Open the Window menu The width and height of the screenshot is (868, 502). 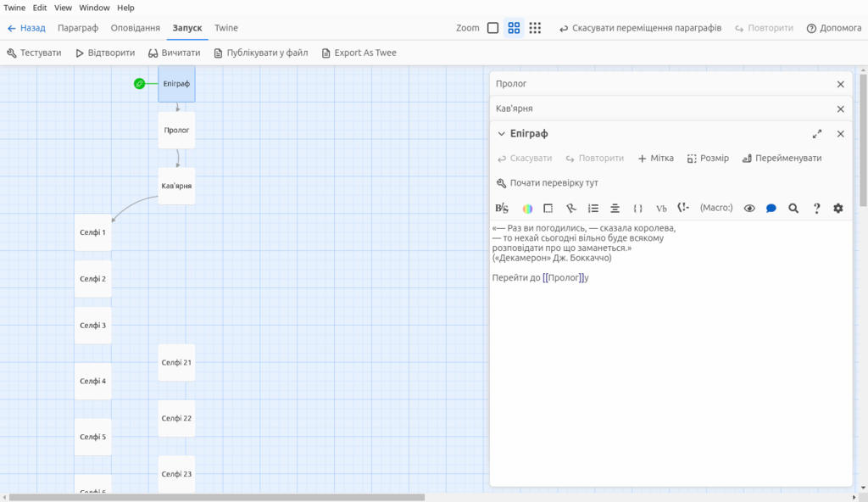click(94, 8)
